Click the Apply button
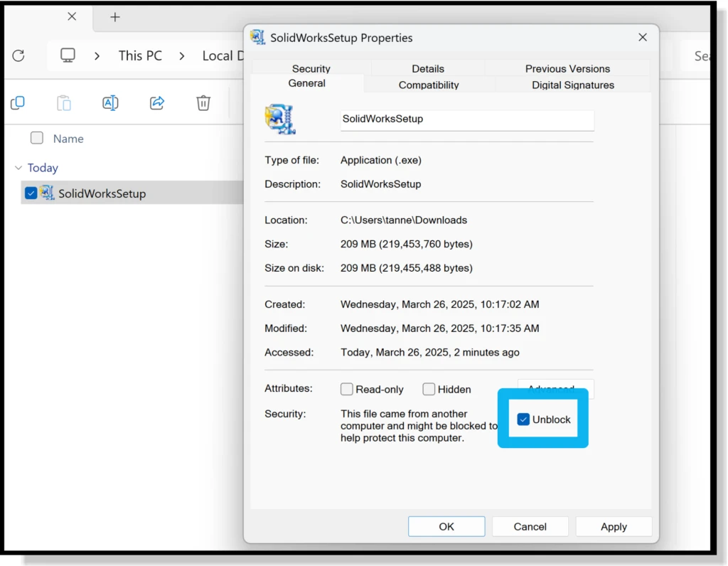Viewport: 728px width, 566px height. [x=614, y=526]
